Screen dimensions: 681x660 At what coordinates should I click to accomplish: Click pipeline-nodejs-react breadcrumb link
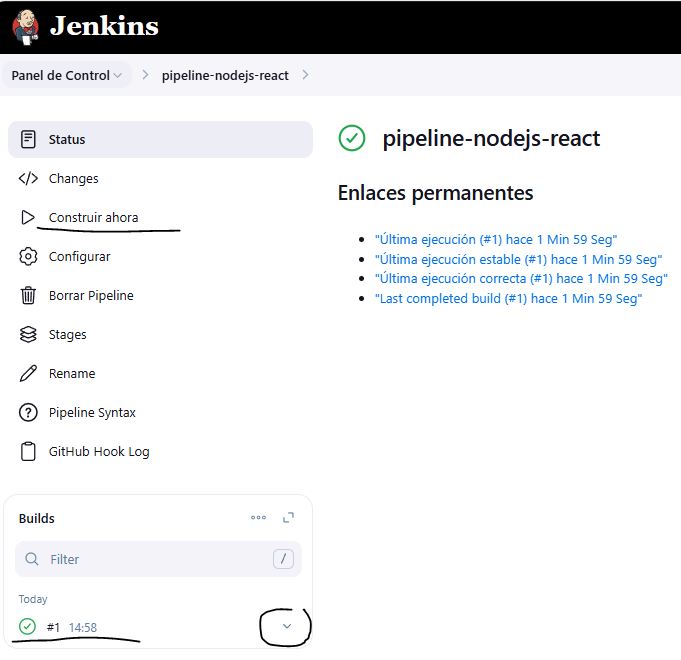(x=225, y=76)
